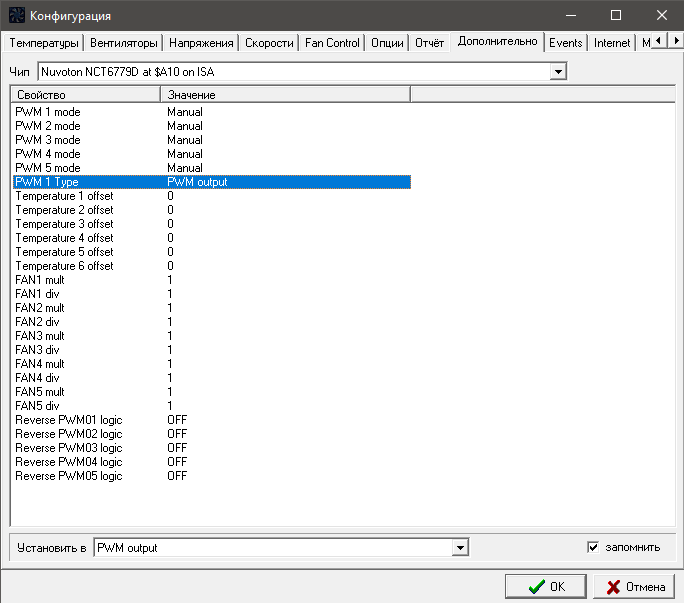
Task: Select the FAN4 div row
Action: click(212, 377)
